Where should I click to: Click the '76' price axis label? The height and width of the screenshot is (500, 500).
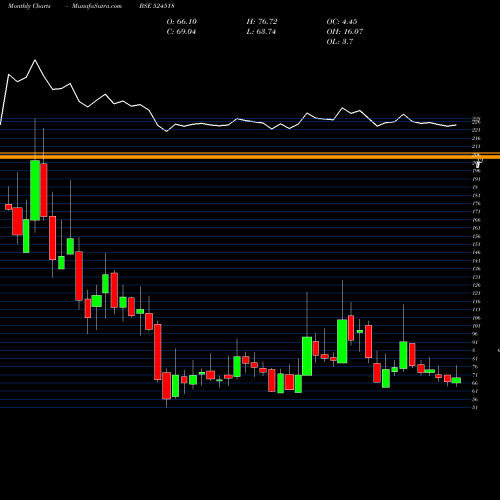pyautogui.click(x=475, y=367)
